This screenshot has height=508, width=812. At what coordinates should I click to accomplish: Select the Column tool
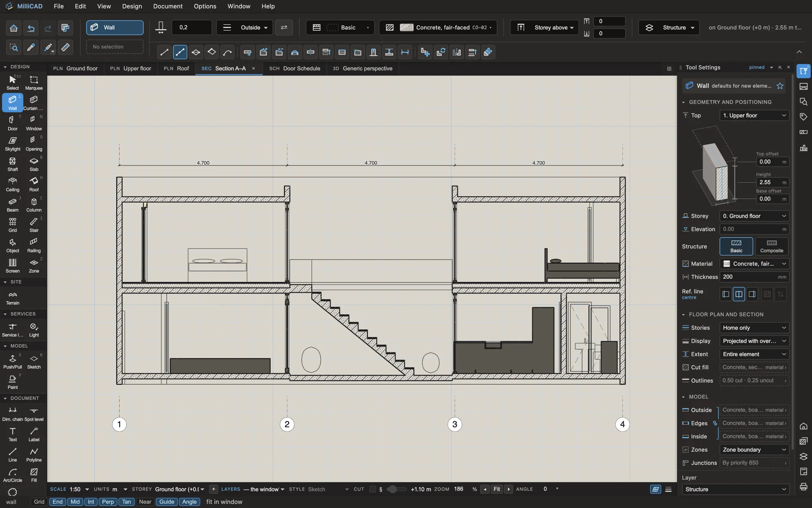(34, 204)
